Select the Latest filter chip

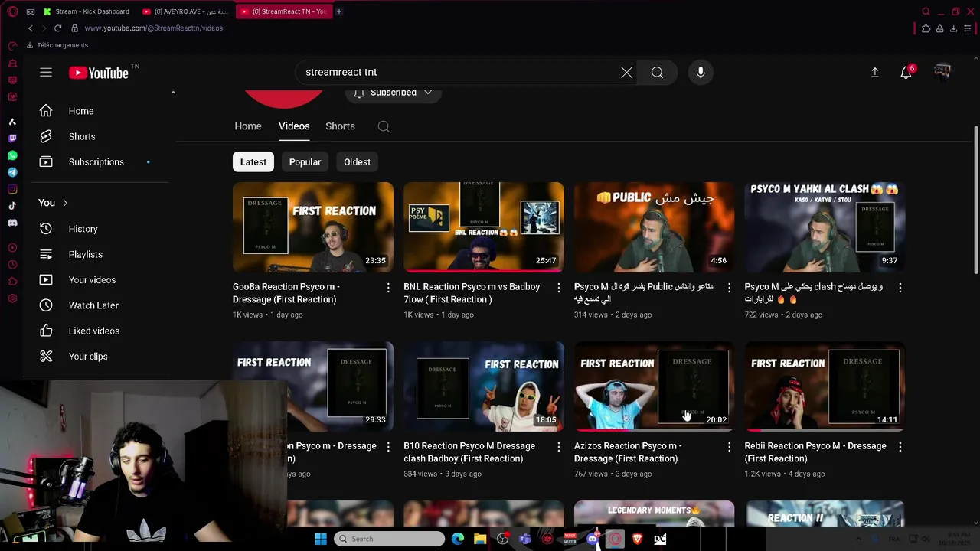[x=253, y=162]
